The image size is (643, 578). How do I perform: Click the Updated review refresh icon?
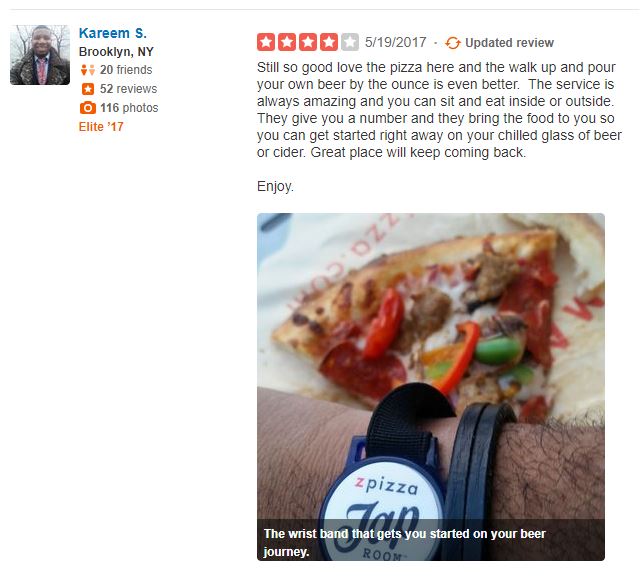click(x=453, y=43)
